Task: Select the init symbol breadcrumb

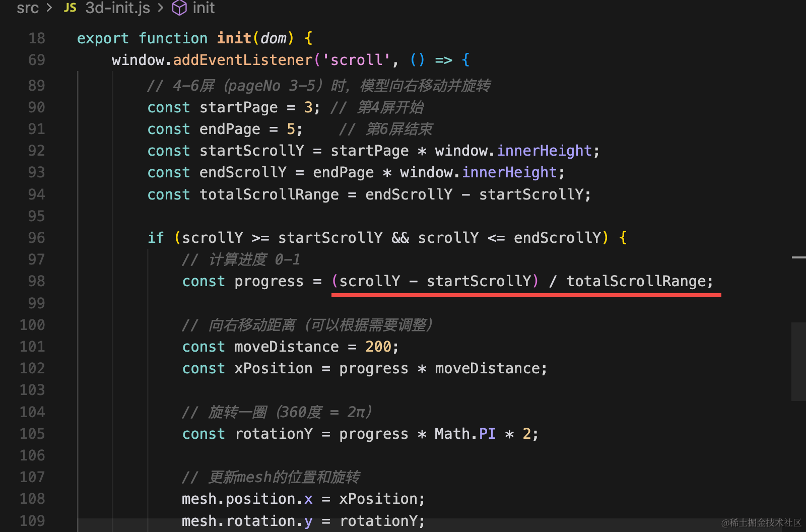Action: coord(204,8)
